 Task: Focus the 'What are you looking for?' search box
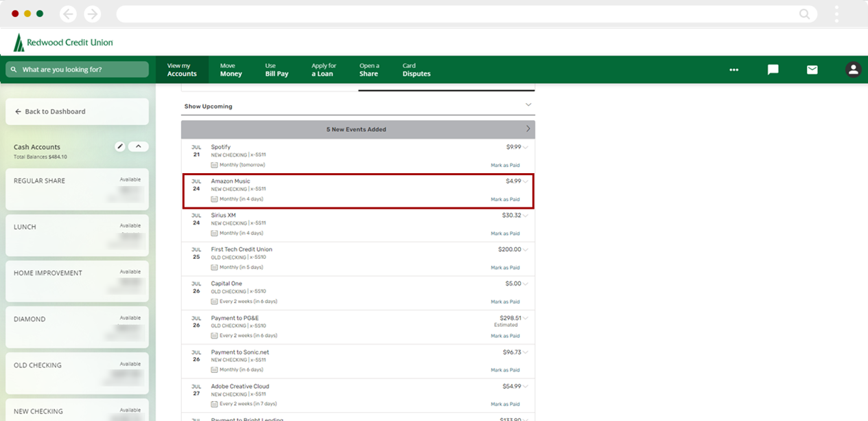[77, 69]
